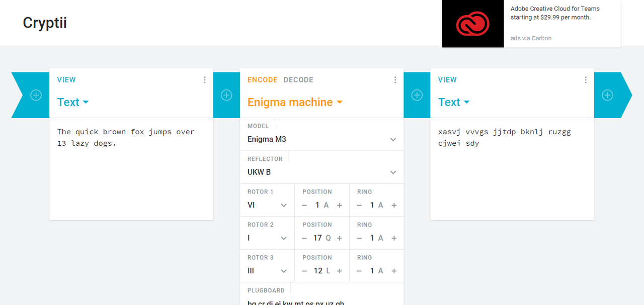Click the Adobe Creative Cloud ad logo
This screenshot has width=644, height=305.
[x=472, y=24]
